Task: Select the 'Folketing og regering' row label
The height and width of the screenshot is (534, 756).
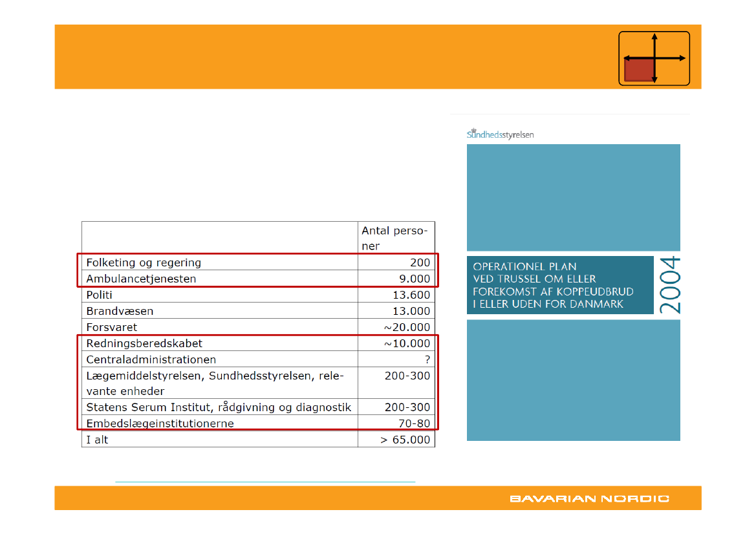Action: click(x=144, y=262)
